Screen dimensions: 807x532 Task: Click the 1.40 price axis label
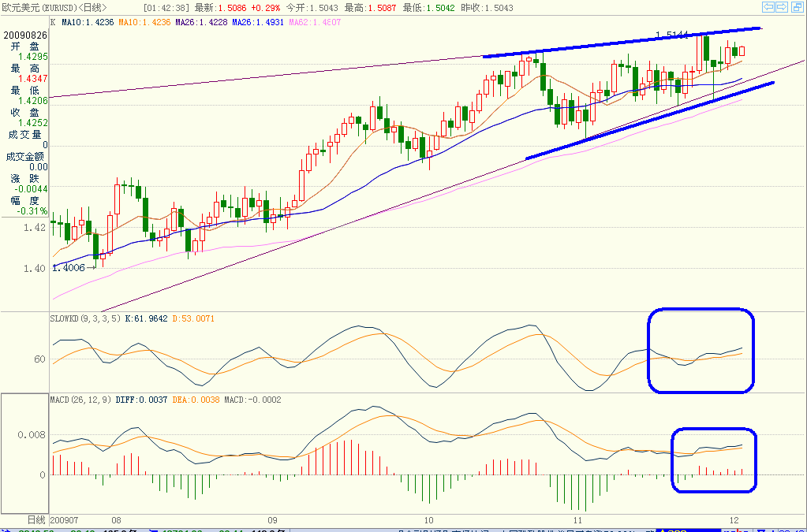(35, 268)
